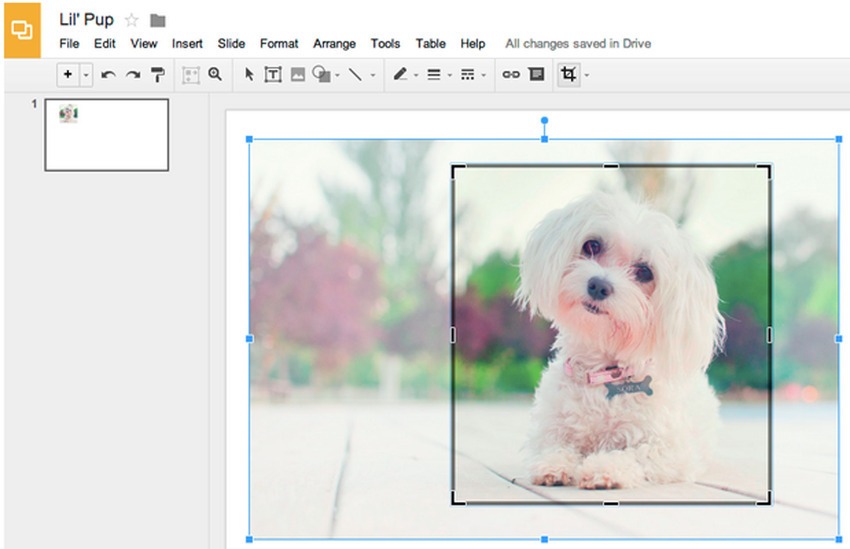Toggle the crop image tool
The image size is (850, 549).
569,75
